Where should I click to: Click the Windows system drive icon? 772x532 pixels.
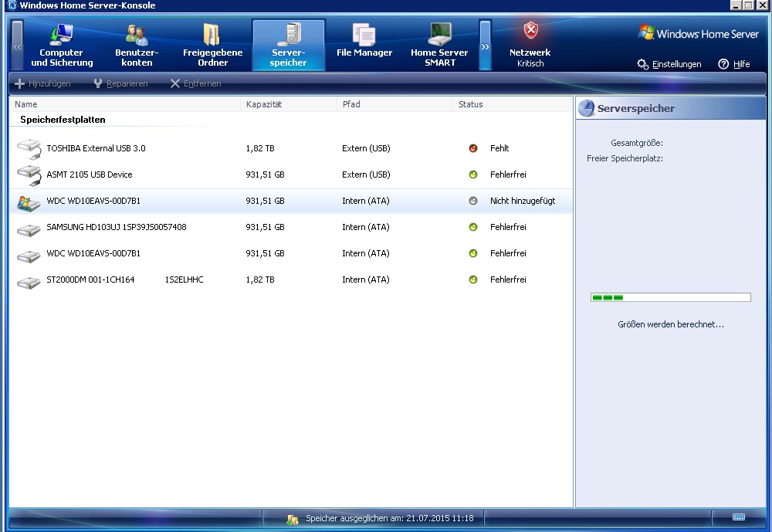coord(29,202)
